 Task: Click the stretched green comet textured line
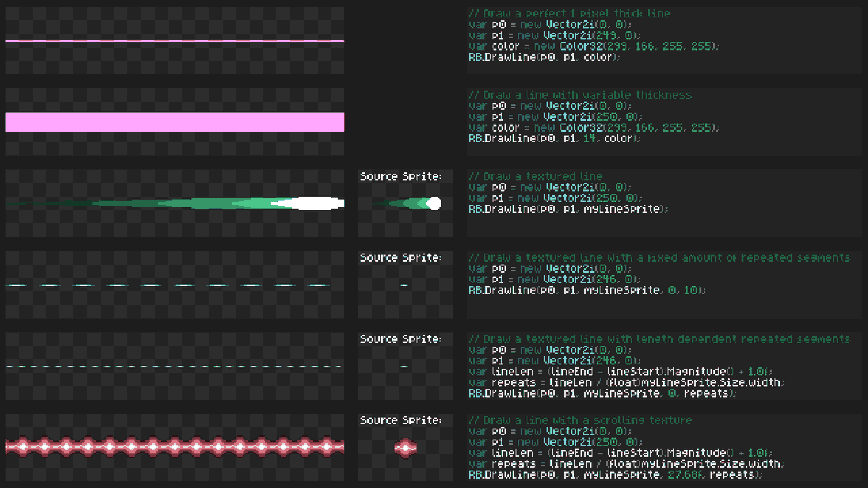click(175, 203)
